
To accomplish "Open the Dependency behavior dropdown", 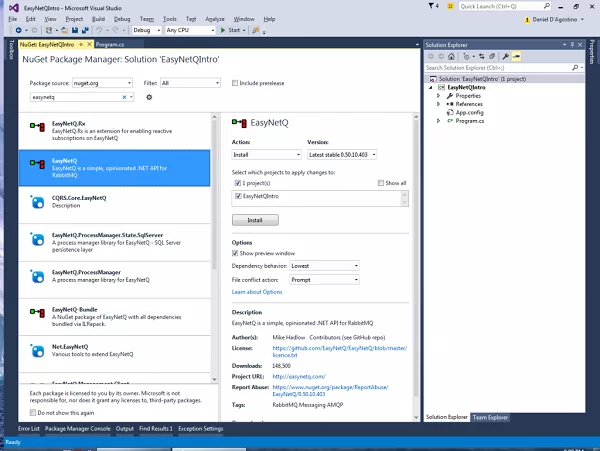I will coord(326,266).
